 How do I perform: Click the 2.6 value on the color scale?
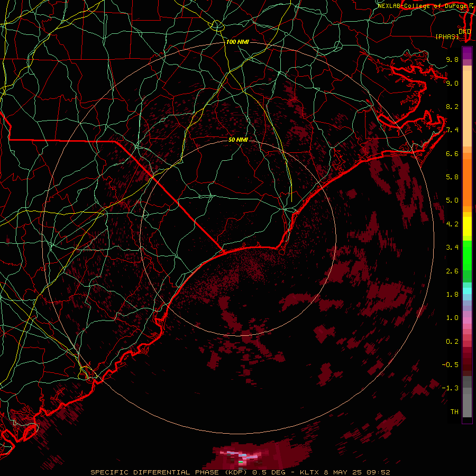(452, 271)
